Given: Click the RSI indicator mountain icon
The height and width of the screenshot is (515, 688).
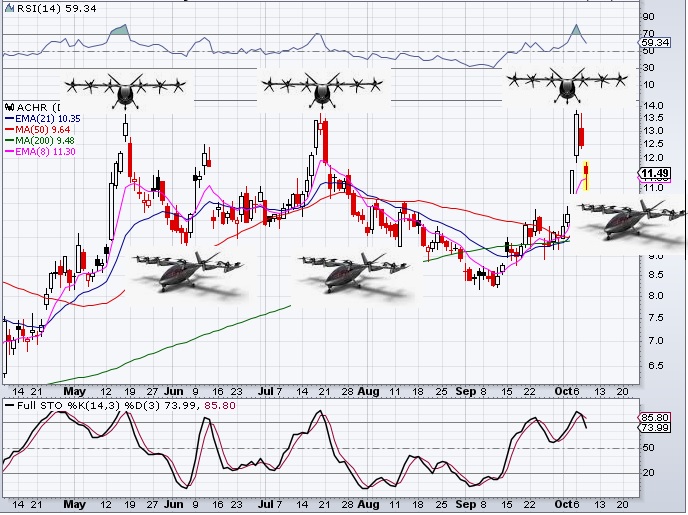Looking at the screenshot, I should coord(9,8).
